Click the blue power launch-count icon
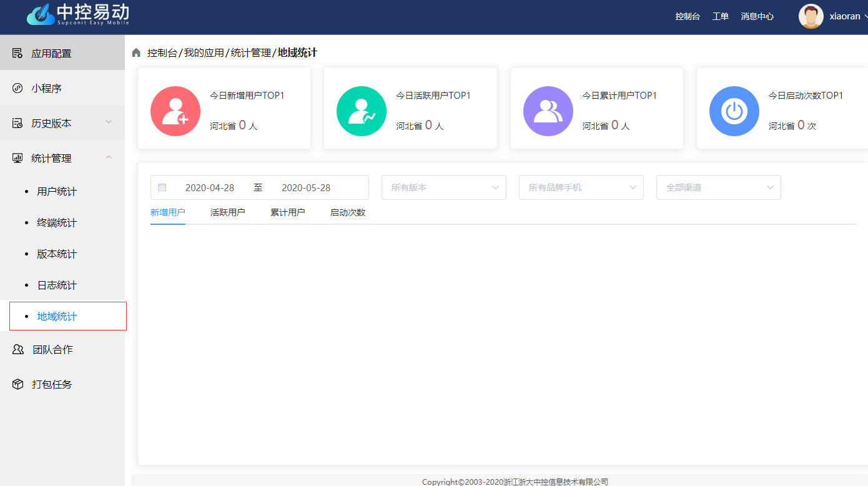The height and width of the screenshot is (486, 868). pos(734,111)
